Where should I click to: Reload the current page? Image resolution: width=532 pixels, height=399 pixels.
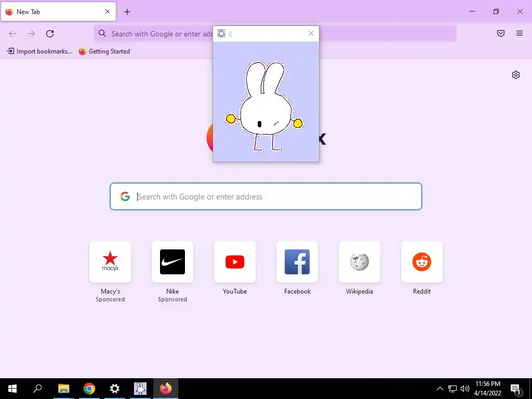(x=50, y=34)
